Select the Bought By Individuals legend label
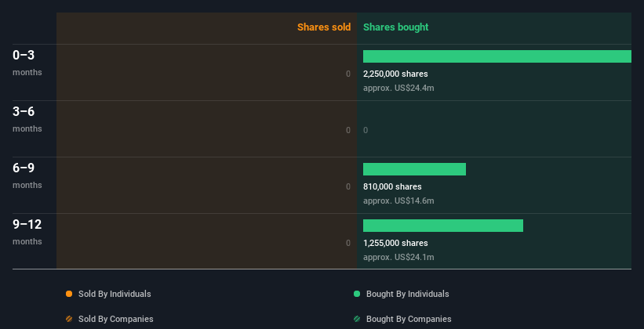644x329 pixels. coord(407,294)
